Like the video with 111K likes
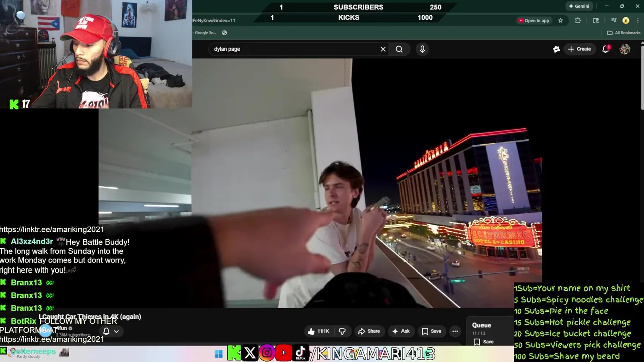644x362 pixels. click(x=318, y=331)
